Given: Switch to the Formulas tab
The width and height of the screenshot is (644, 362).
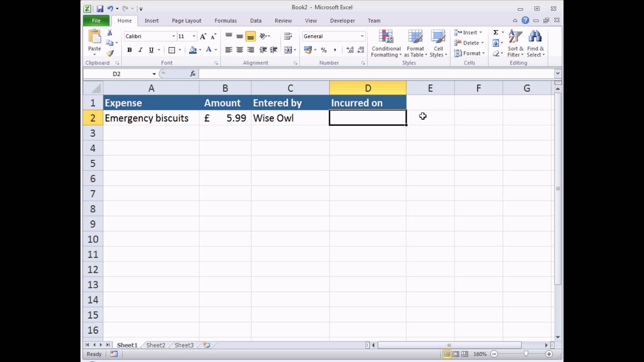Looking at the screenshot, I should [x=225, y=21].
